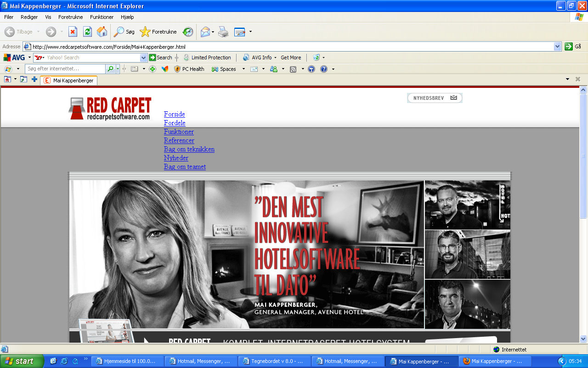Open PC Health shield in toolbar
Screen dimensions: 588x368
coord(189,69)
